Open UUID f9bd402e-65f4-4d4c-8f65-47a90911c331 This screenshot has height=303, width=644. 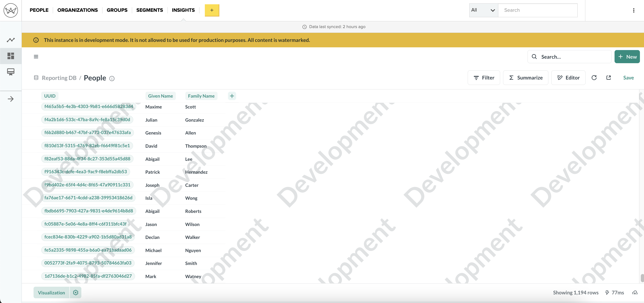(87, 185)
